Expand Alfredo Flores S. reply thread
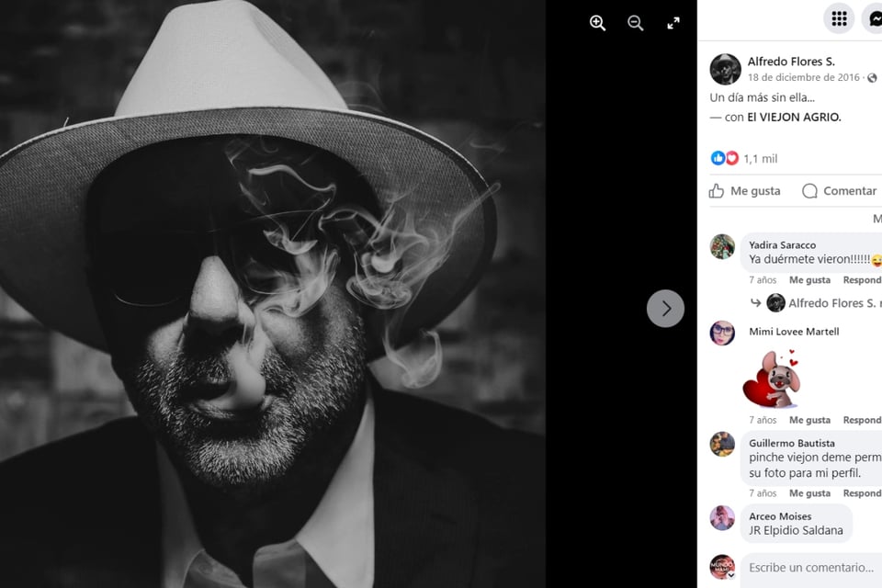The height and width of the screenshot is (588, 882). tap(816, 302)
